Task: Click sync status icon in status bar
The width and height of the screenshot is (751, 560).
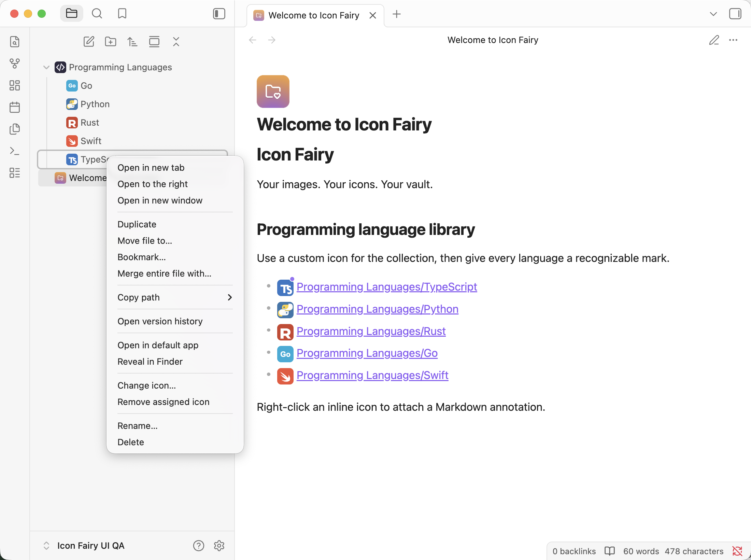Action: [737, 551]
